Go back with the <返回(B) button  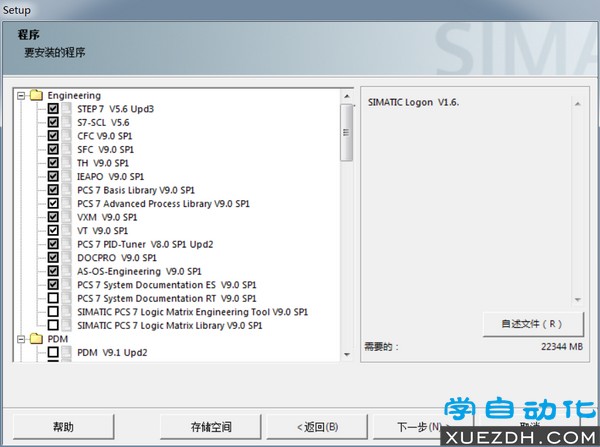click(317, 426)
